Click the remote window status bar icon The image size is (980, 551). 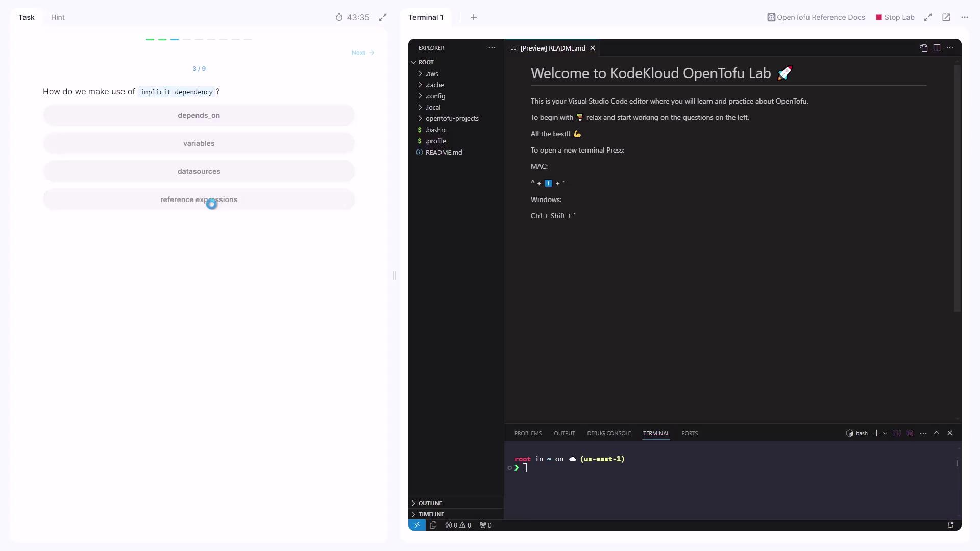pyautogui.click(x=416, y=525)
